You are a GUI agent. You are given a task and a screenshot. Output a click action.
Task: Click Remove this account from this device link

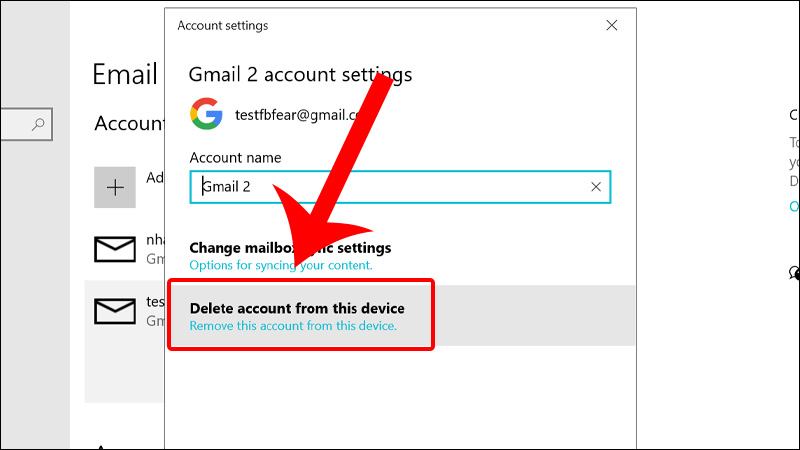(x=293, y=326)
